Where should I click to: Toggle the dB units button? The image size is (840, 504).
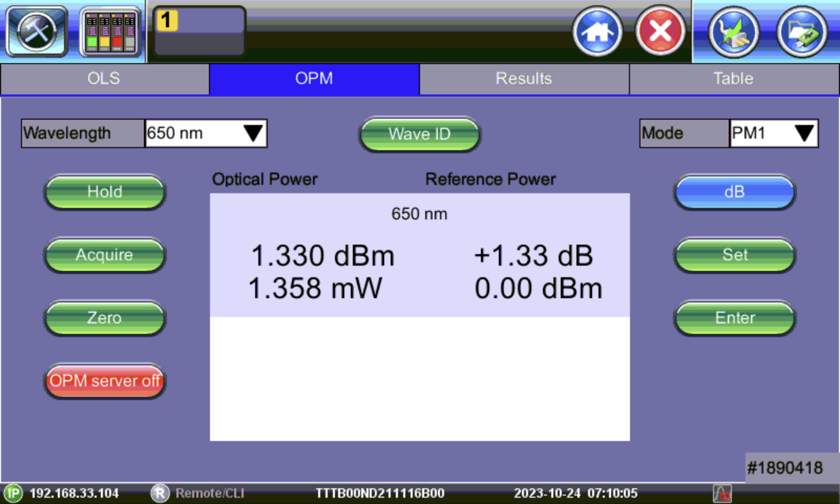(734, 192)
